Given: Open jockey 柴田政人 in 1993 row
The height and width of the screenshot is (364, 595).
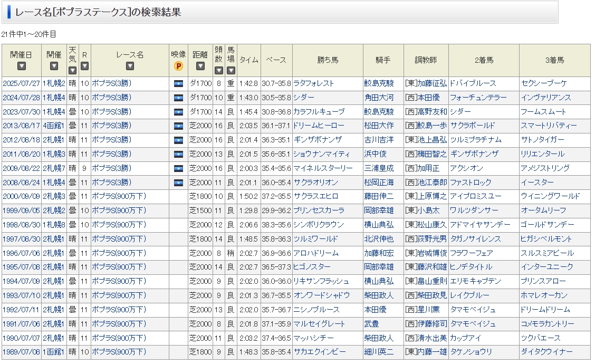Looking at the screenshot, I should click(x=379, y=295).
